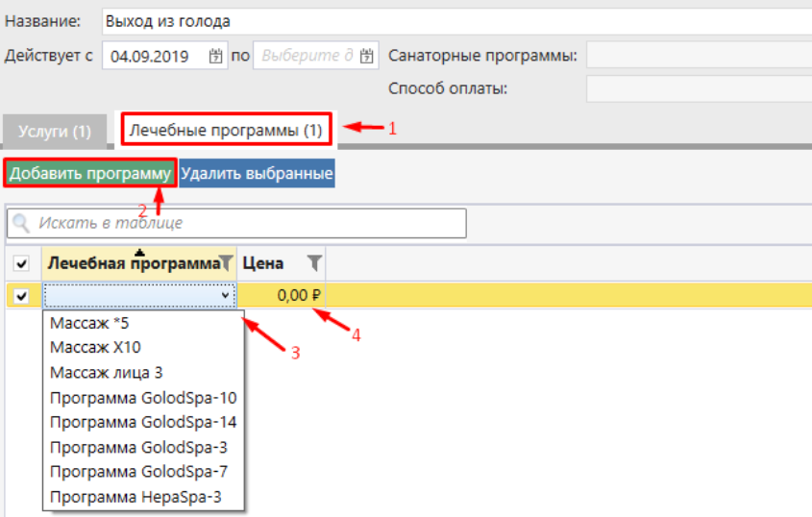Toggle the select-all header checkbox
The width and height of the screenshot is (812, 517).
(21, 262)
